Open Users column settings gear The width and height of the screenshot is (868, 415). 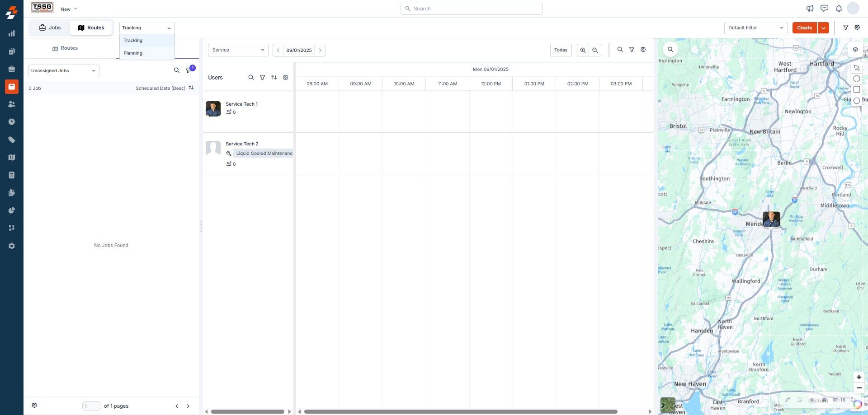(285, 78)
